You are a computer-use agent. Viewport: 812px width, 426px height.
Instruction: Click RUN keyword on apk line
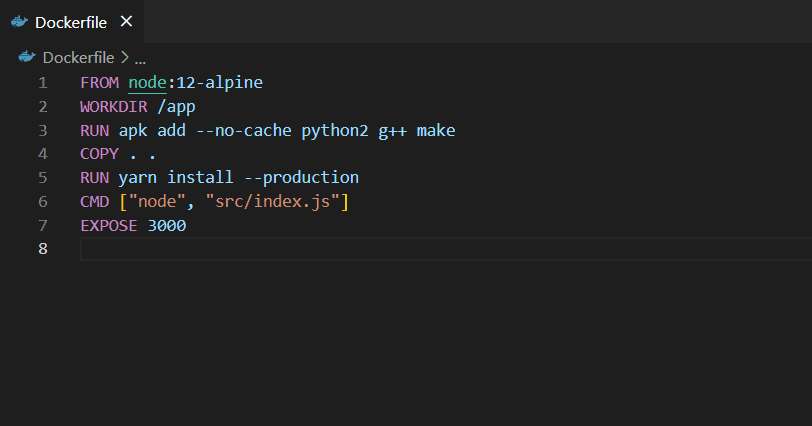95,130
